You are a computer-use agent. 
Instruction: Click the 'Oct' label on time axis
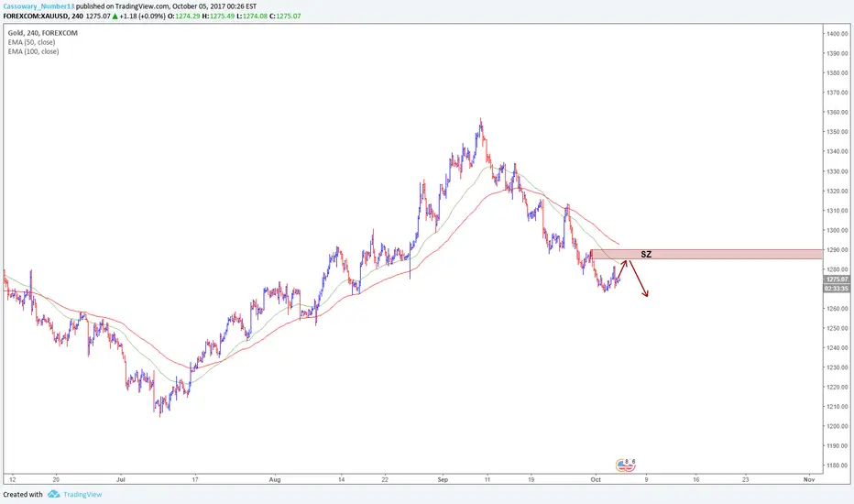click(x=596, y=479)
